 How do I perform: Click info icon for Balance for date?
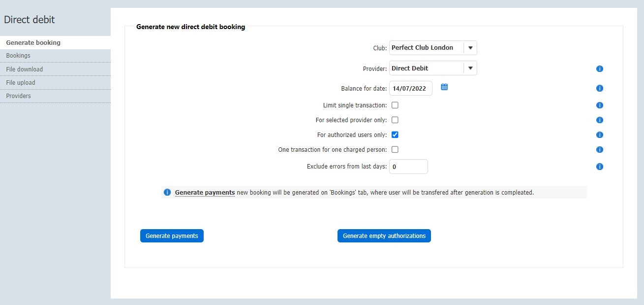[599, 89]
